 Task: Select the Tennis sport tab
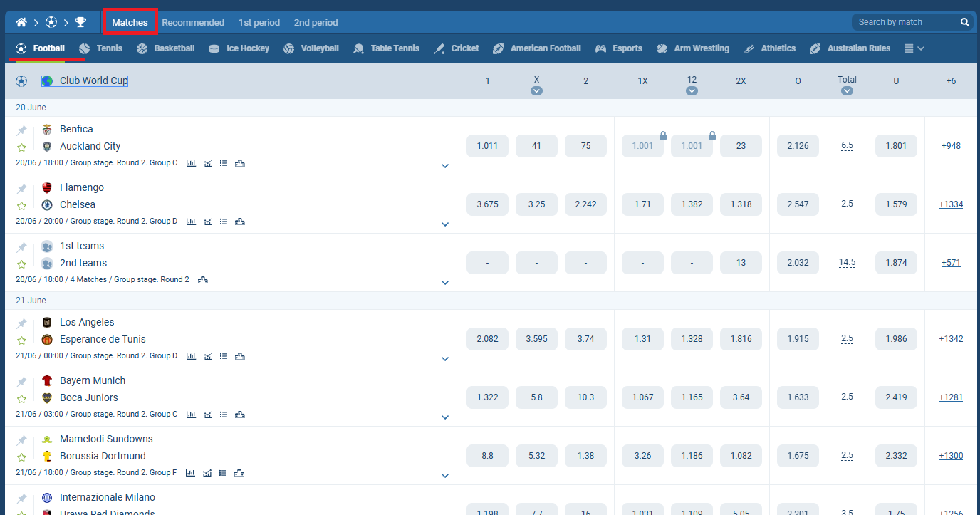(x=101, y=48)
